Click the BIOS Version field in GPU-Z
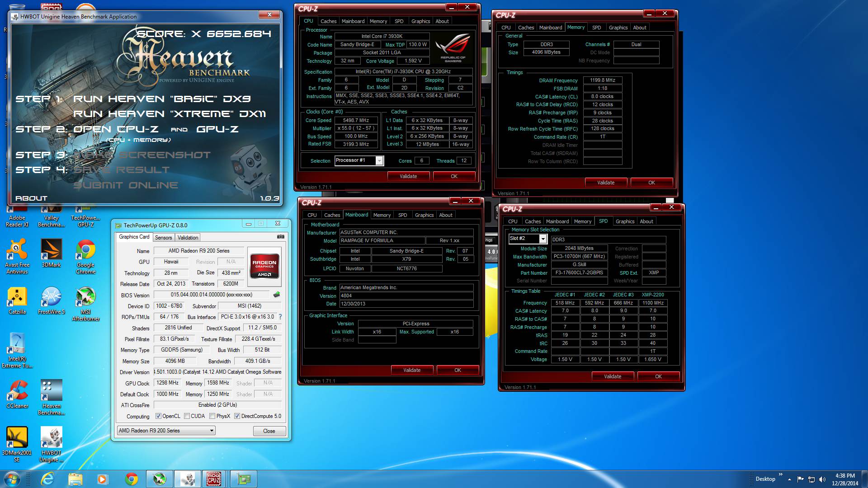 coord(211,295)
